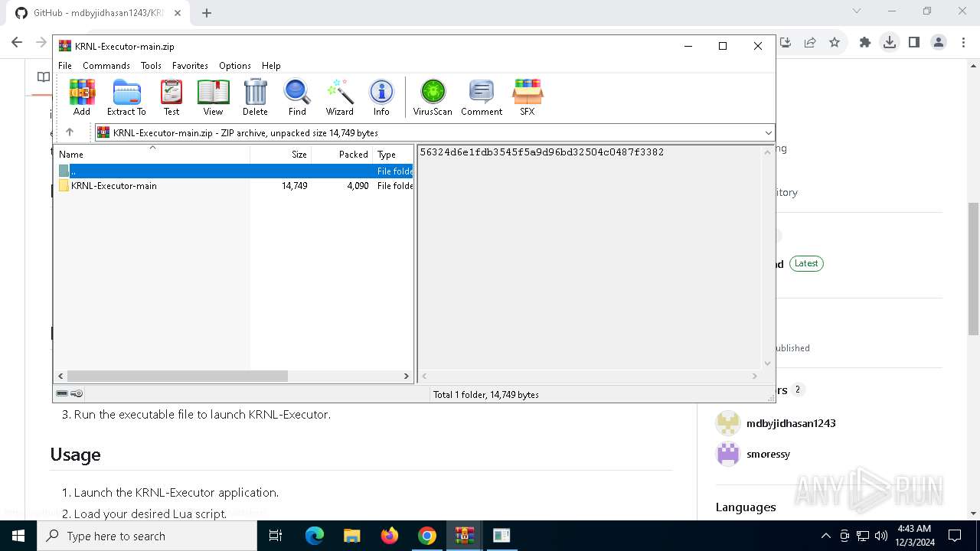Open Chrome side panel icon
Viewport: 980px width, 551px height.
coord(914,42)
